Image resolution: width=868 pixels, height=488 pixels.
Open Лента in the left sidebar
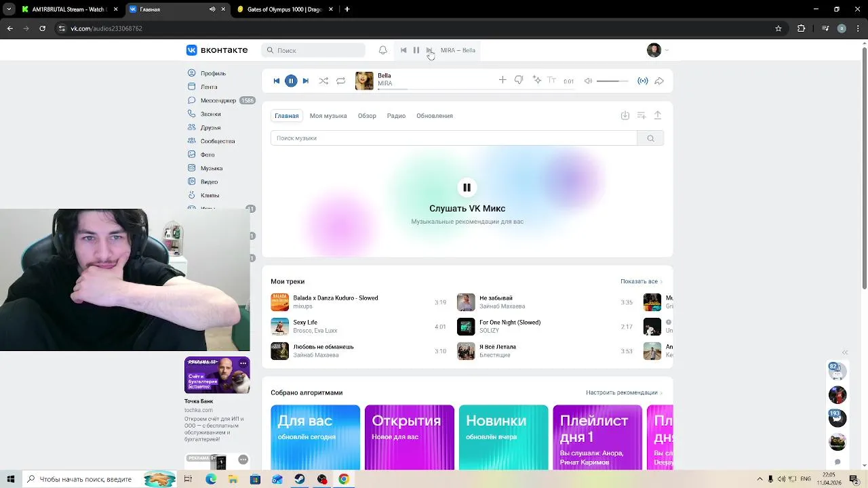[x=209, y=87]
